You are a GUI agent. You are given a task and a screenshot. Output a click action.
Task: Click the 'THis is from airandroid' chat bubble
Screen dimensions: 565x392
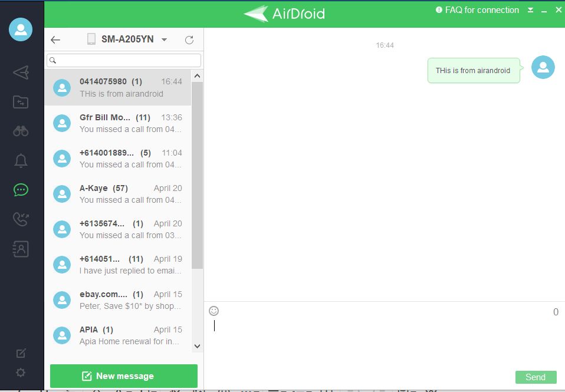(x=474, y=71)
